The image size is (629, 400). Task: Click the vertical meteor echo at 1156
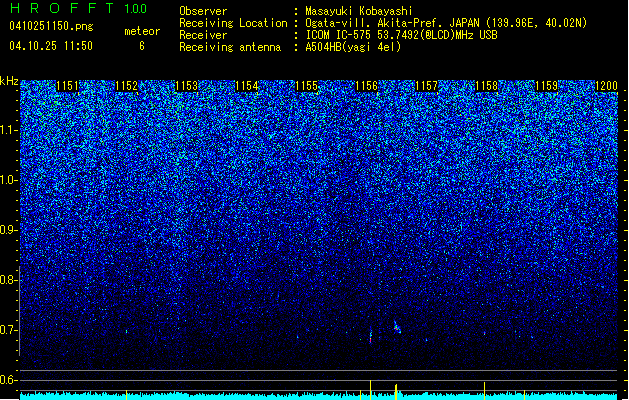[370, 336]
